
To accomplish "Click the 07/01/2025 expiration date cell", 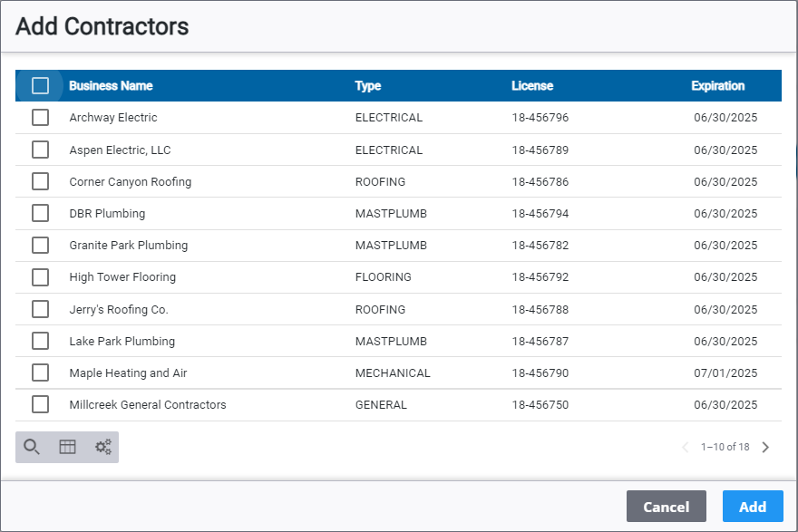I will click(725, 373).
